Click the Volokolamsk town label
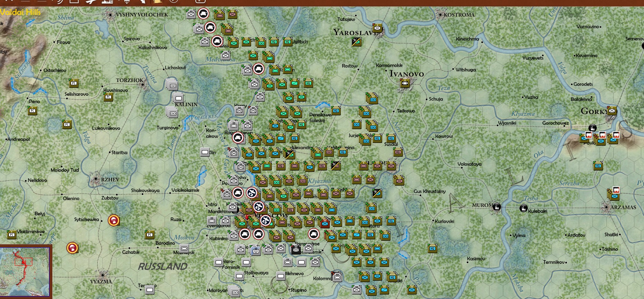 (x=186, y=190)
